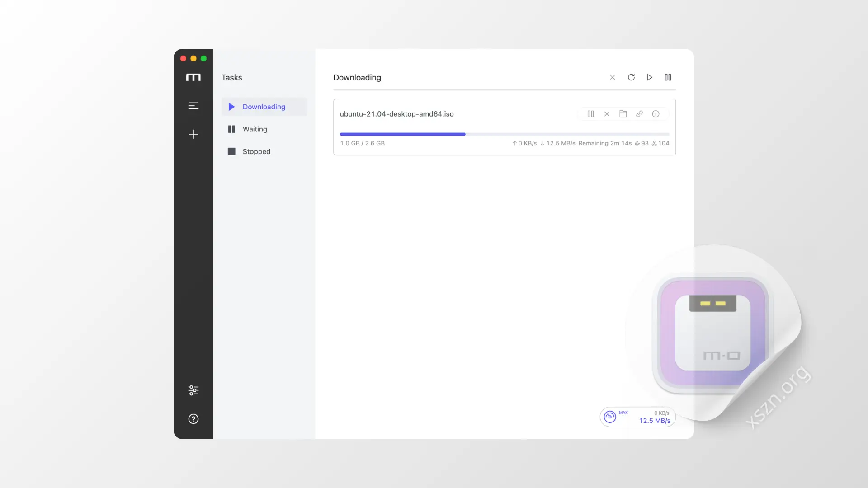Open the help question mark icon
The height and width of the screenshot is (488, 868).
pos(193,419)
